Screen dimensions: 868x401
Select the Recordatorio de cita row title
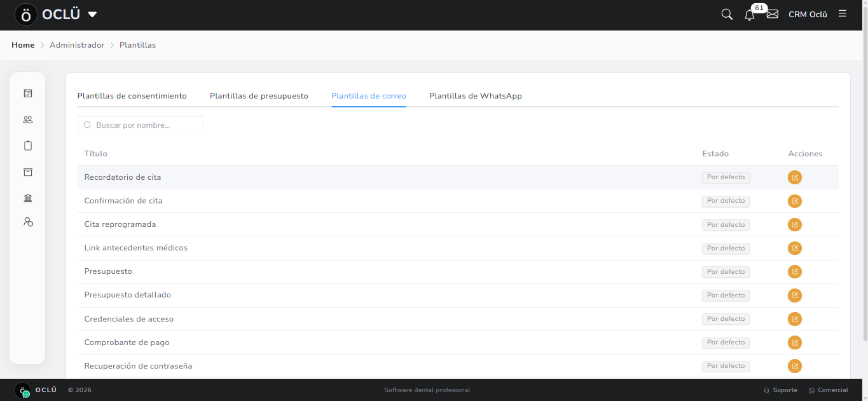click(123, 177)
